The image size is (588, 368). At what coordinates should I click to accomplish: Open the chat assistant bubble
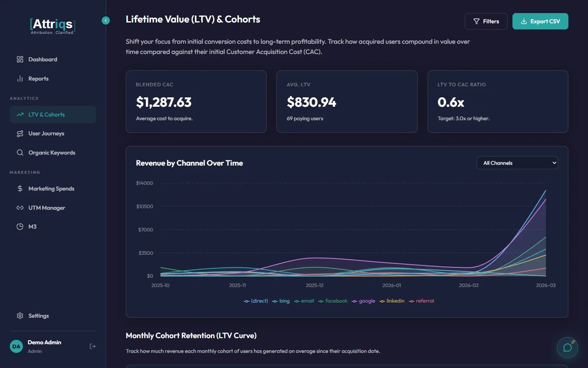567,348
